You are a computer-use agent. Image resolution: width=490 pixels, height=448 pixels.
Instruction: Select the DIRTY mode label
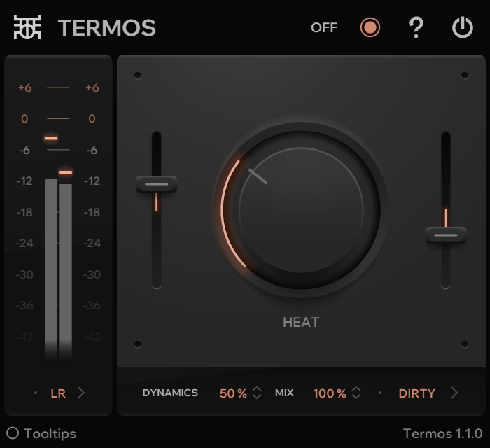pyautogui.click(x=416, y=393)
